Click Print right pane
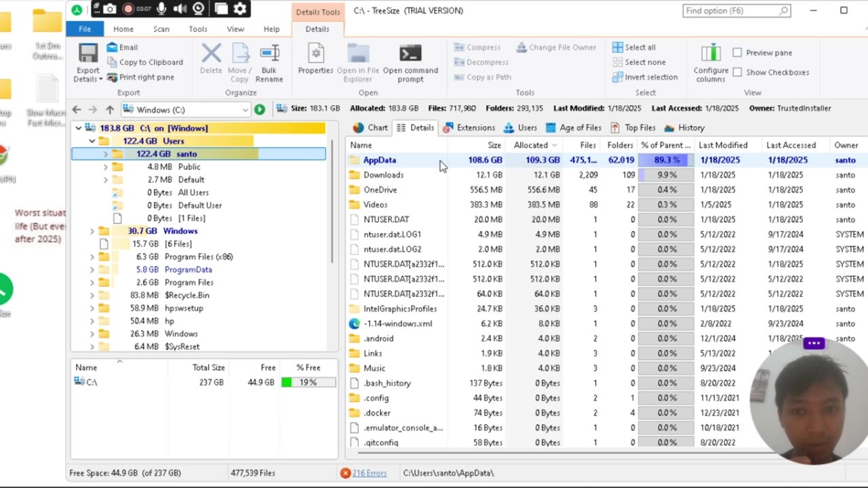This screenshot has height=488, width=868. (x=140, y=77)
